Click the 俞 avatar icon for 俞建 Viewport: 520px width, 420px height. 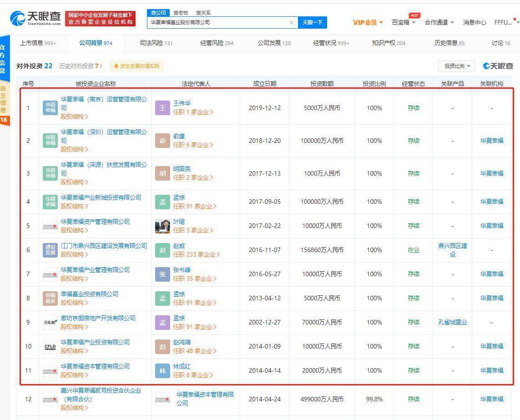pos(162,141)
